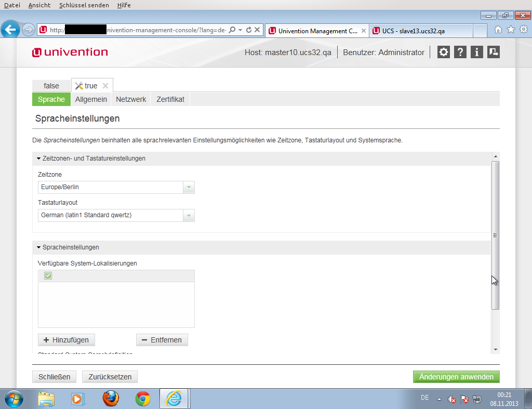Refresh the page using reload icon
This screenshot has width=532, height=409.
[x=249, y=30]
